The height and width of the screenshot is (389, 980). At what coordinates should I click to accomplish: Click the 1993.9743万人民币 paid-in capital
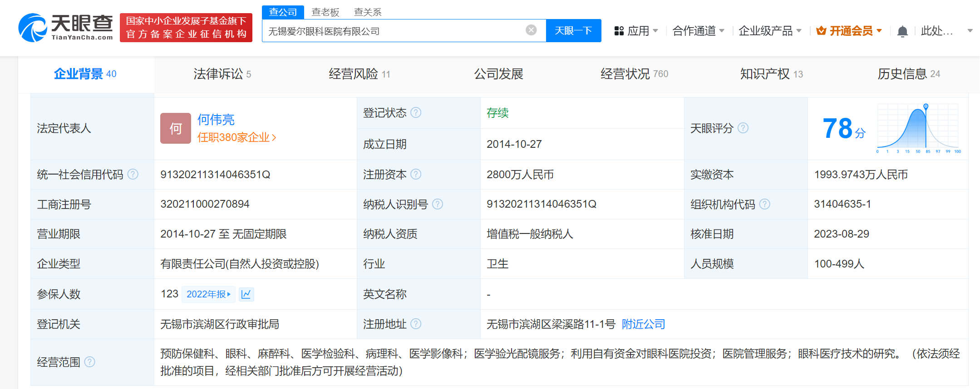point(861,175)
